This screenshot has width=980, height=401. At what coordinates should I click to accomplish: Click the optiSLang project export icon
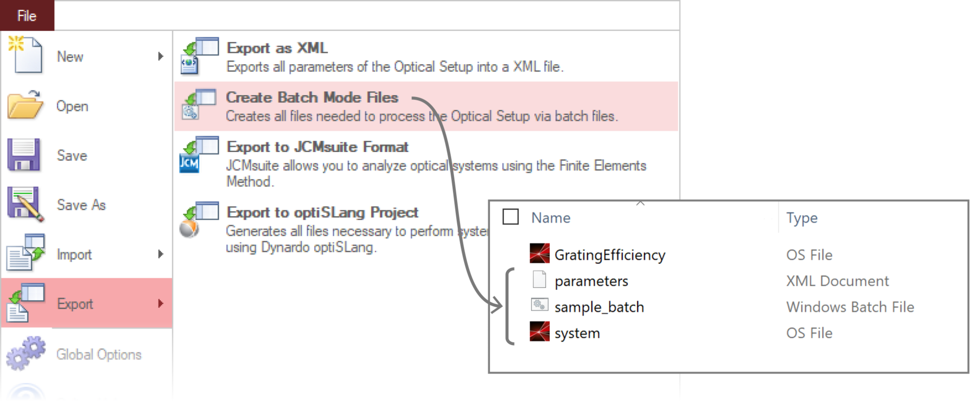pos(199,220)
